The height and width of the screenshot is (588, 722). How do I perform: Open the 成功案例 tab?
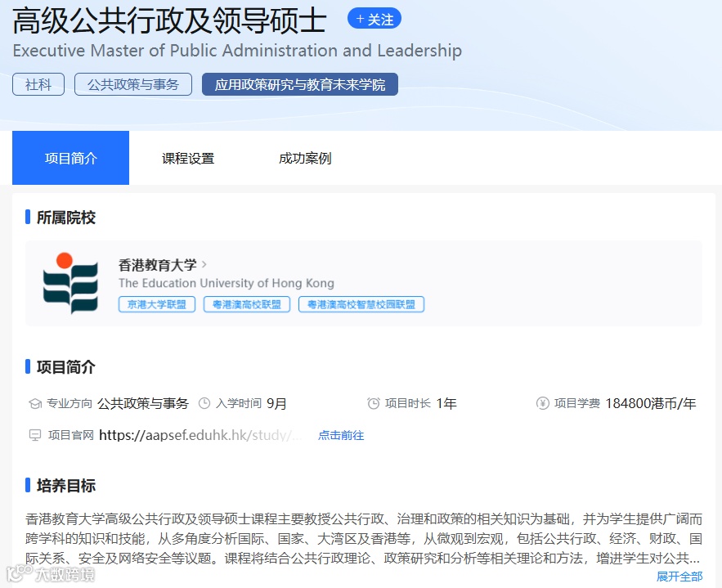[x=304, y=159]
